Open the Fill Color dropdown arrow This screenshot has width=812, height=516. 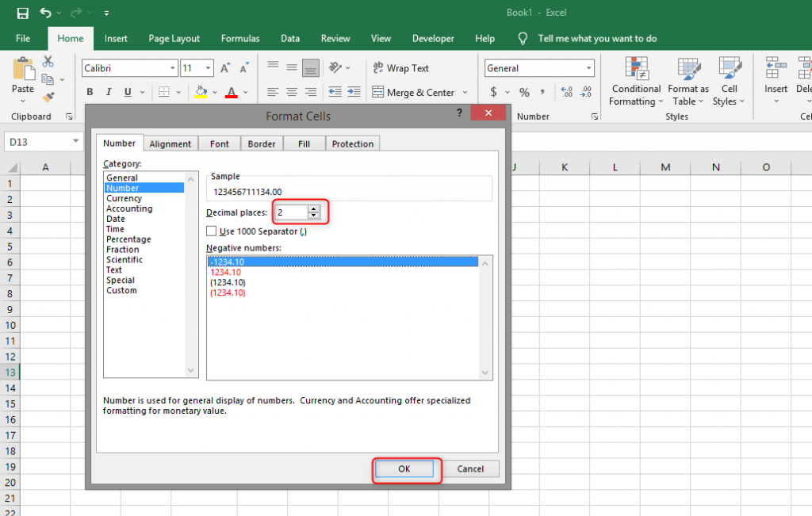(x=214, y=92)
